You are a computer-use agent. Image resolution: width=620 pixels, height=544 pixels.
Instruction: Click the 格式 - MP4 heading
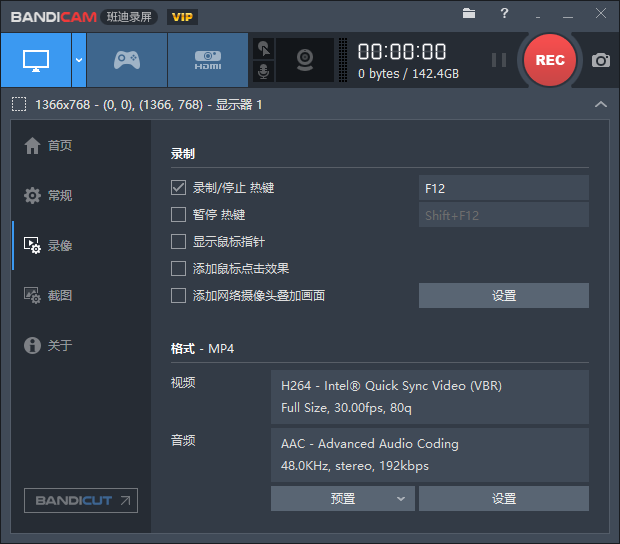tap(202, 349)
